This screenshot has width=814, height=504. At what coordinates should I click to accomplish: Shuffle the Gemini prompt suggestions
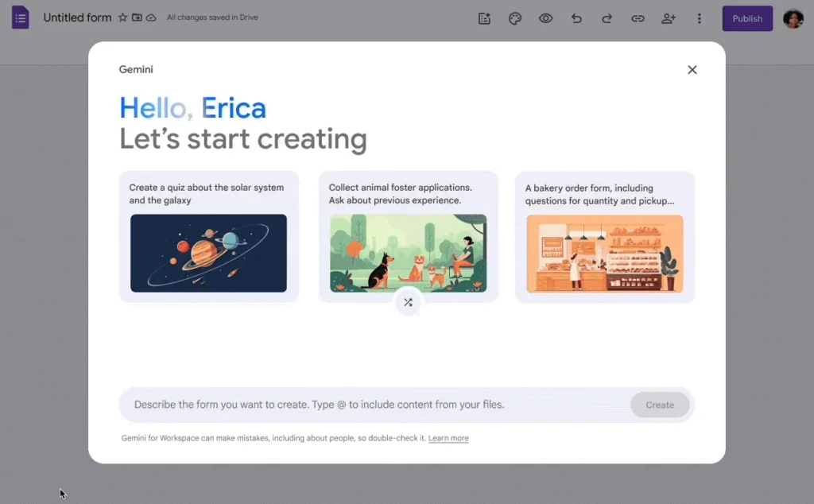408,302
